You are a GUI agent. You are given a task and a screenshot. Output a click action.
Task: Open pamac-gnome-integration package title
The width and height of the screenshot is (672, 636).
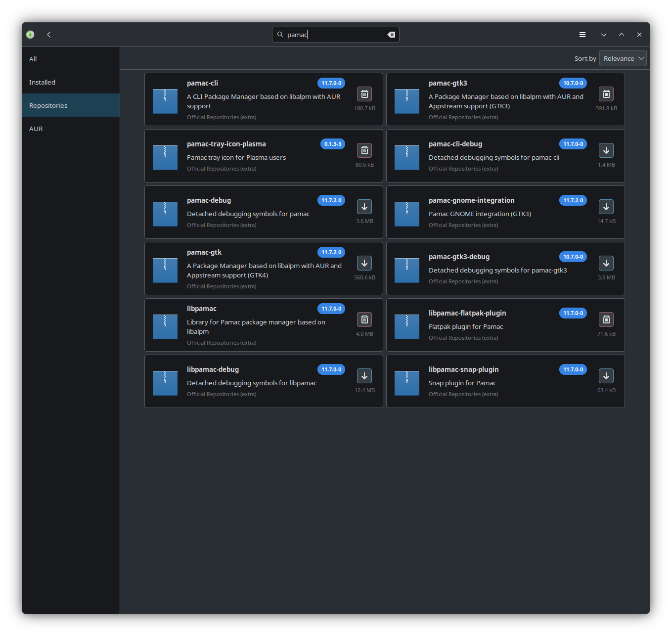(472, 200)
